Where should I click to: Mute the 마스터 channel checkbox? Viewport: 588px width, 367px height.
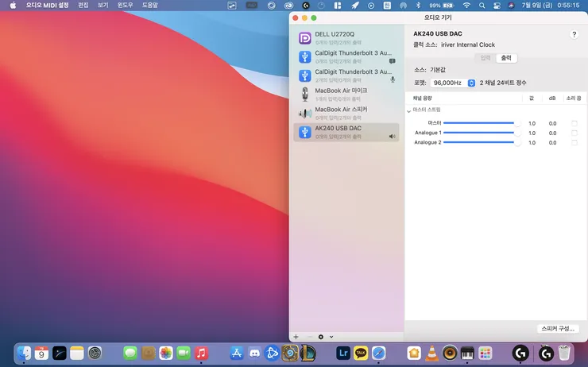(x=574, y=123)
